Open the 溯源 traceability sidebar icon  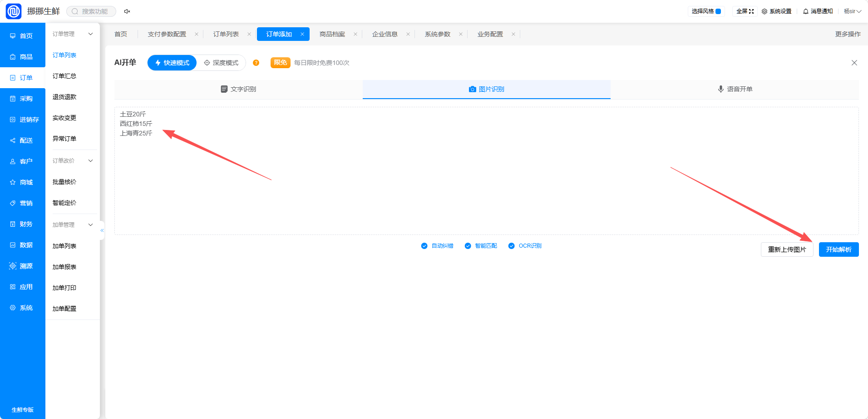click(13, 266)
